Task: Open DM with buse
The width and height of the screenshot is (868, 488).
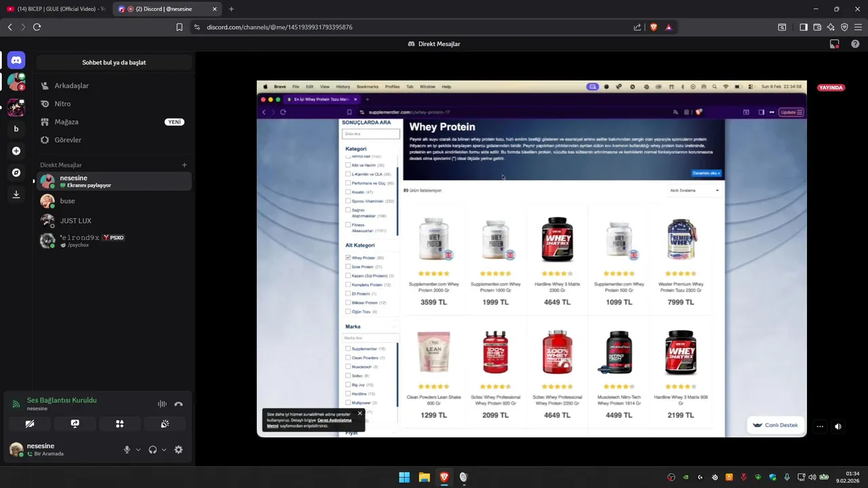Action: [114, 201]
